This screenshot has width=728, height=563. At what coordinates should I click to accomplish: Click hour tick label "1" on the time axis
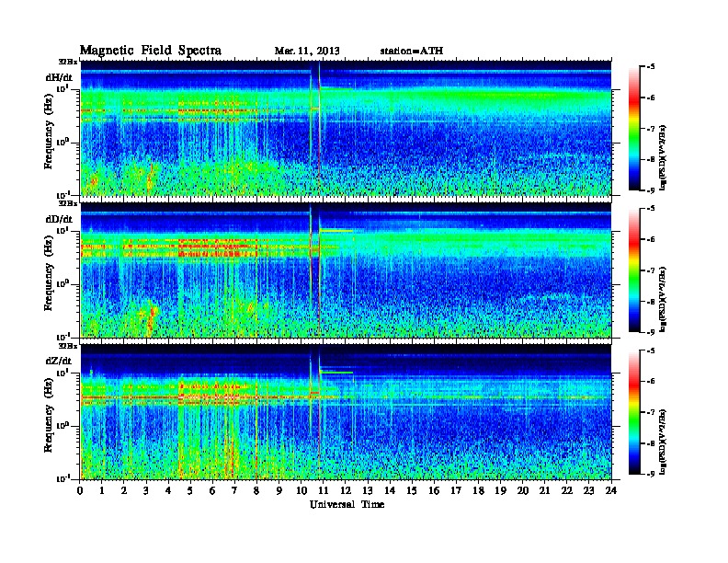pos(102,490)
